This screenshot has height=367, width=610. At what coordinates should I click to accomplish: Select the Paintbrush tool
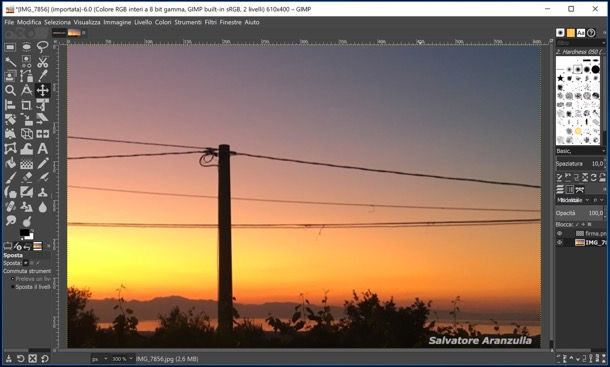pyautogui.click(x=10, y=177)
